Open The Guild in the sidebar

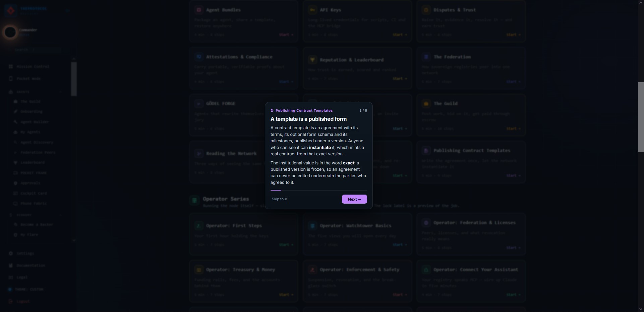point(30,101)
